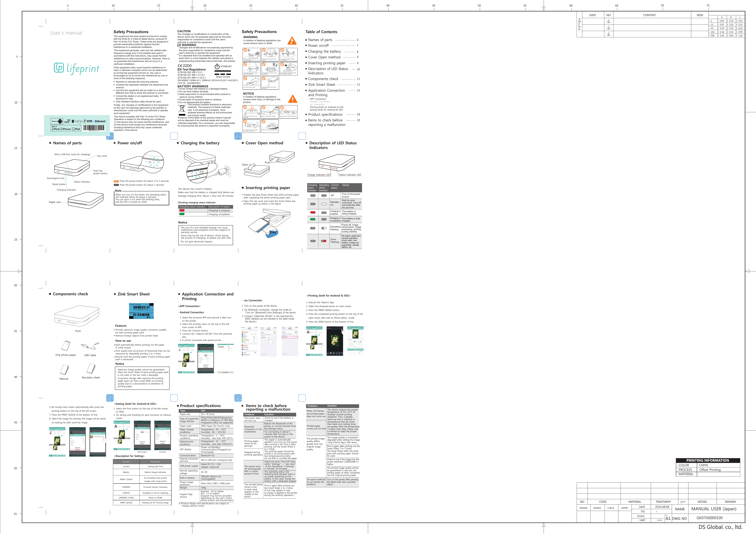The image size is (756, 534).
Task: Select 'Product specifications' in the Table of Contents
Action: click(x=325, y=115)
